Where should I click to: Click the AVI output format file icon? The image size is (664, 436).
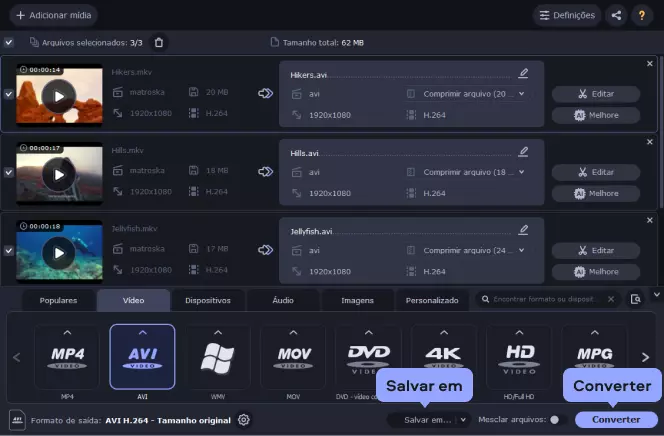17,420
